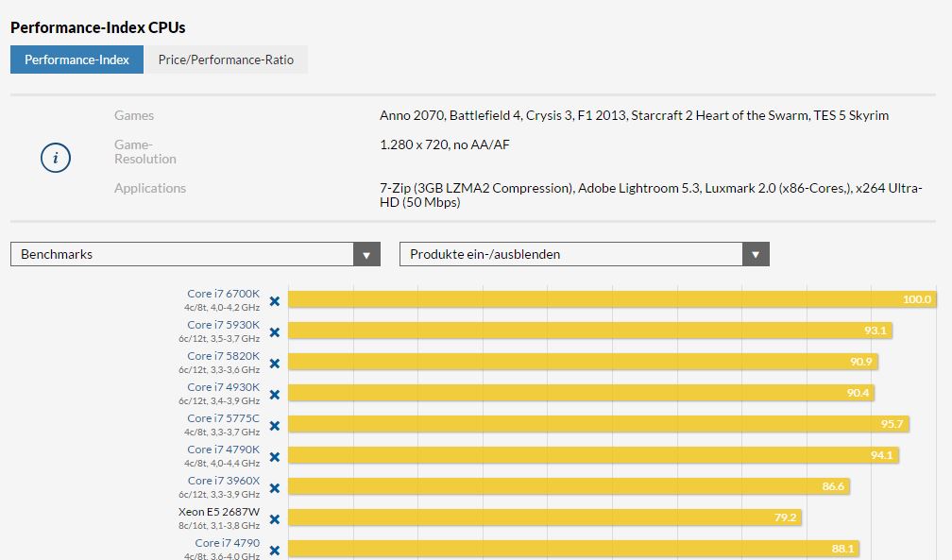Click the Xeon E5 2687W label
Image resolution: width=952 pixels, height=560 pixels.
click(x=218, y=512)
